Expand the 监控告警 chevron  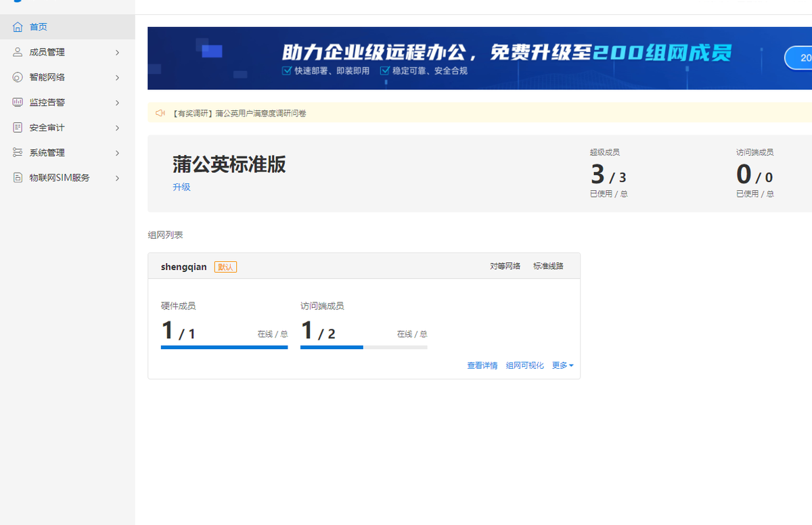coord(117,103)
